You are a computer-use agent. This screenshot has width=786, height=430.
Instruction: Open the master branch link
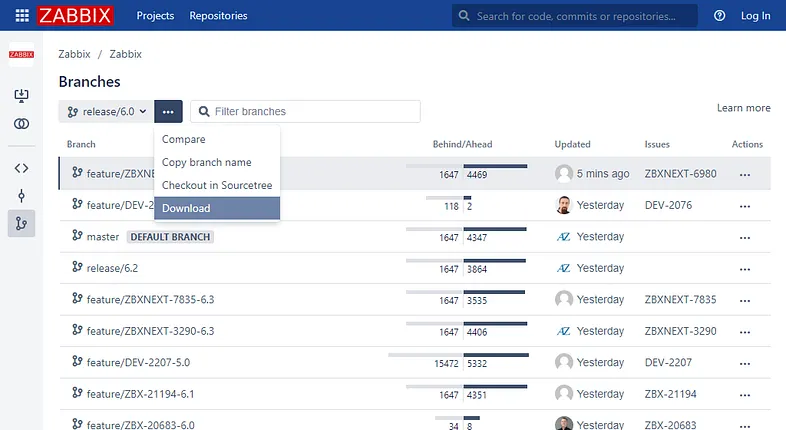click(103, 237)
